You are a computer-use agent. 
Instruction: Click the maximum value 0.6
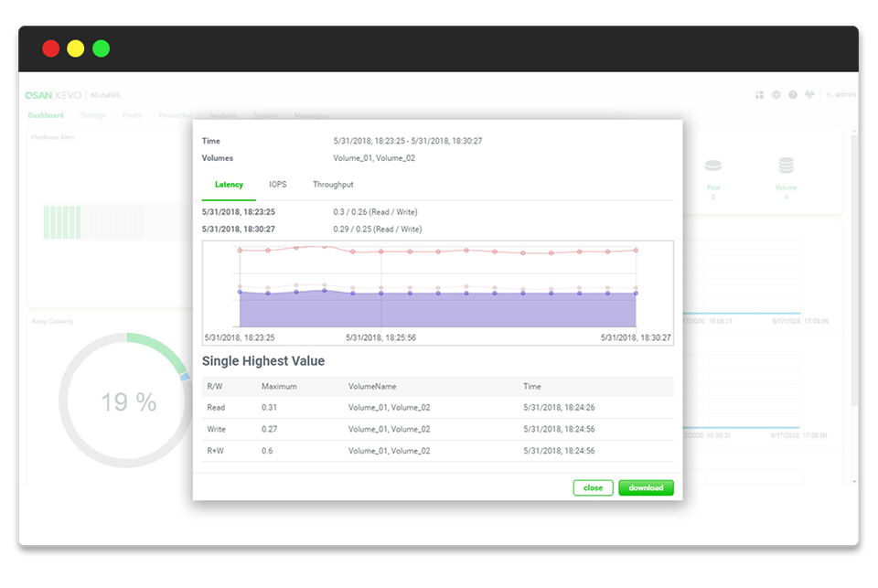[x=267, y=451]
